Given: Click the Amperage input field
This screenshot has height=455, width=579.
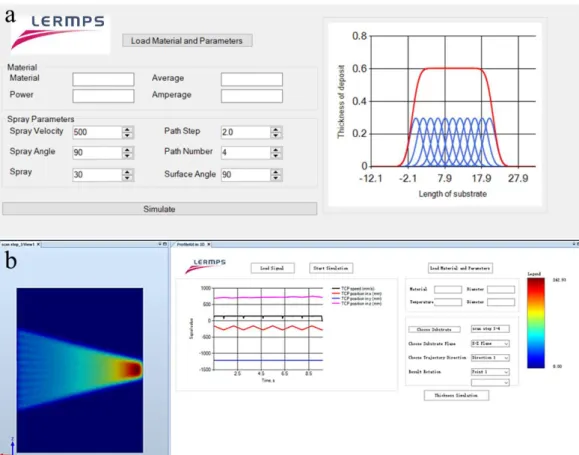Looking at the screenshot, I should coord(252,96).
